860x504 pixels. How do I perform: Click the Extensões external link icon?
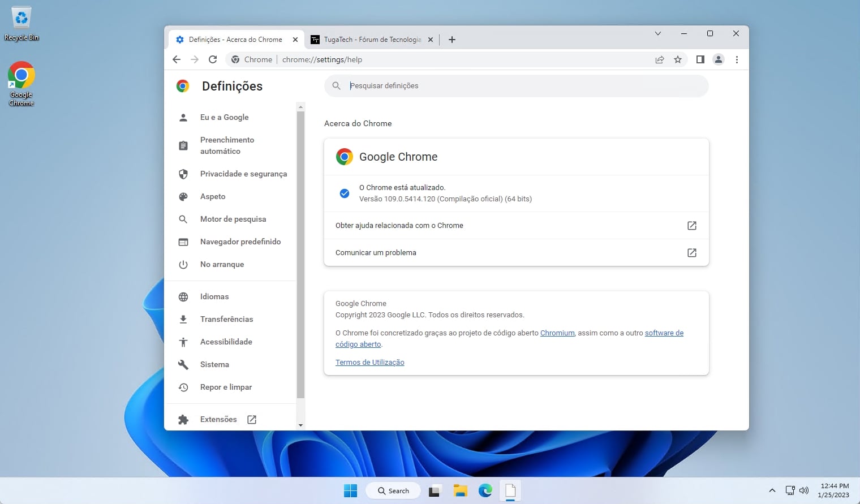(252, 419)
